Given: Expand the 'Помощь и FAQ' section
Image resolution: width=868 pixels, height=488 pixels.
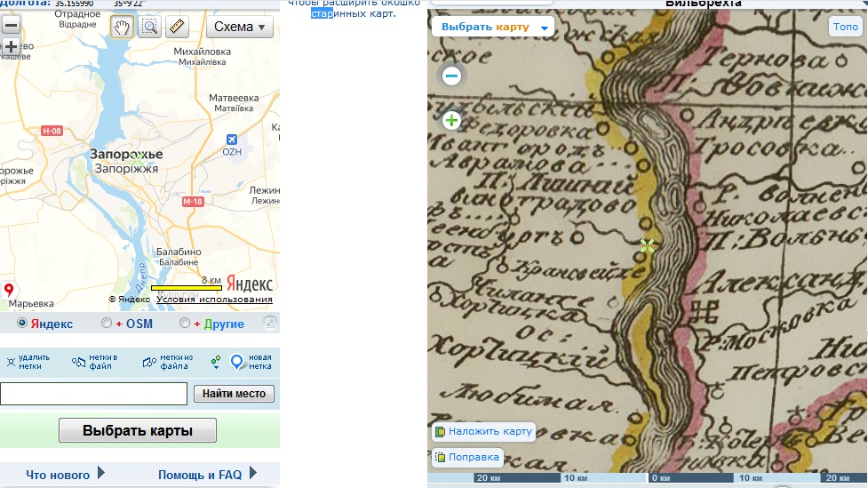Looking at the screenshot, I should coord(208,475).
